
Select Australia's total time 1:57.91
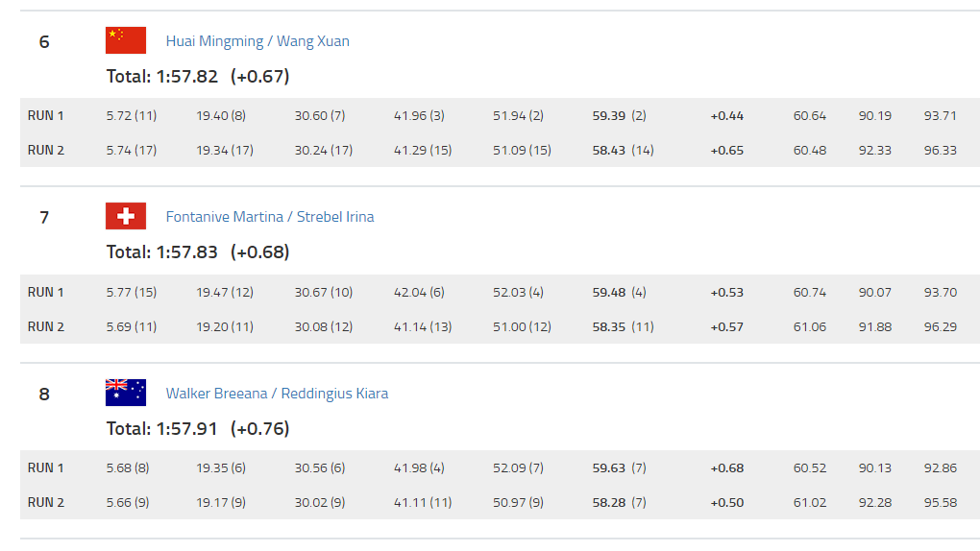187,428
